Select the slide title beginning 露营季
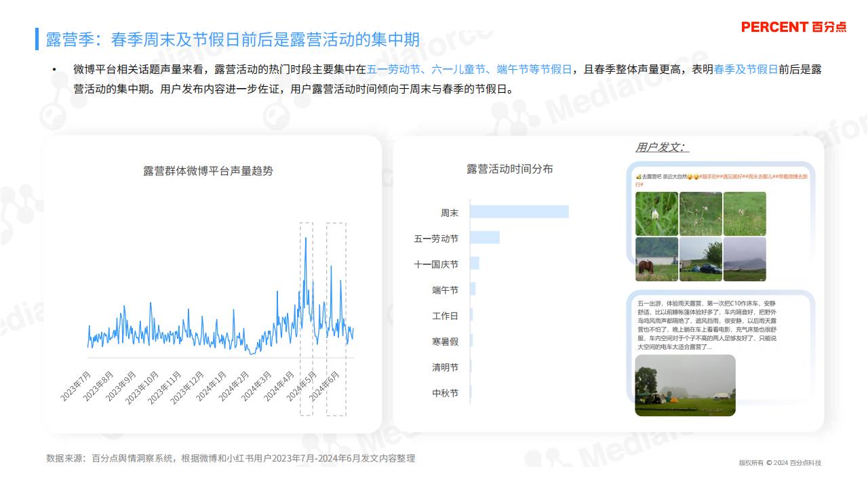This screenshot has height=488, width=868. (233, 39)
